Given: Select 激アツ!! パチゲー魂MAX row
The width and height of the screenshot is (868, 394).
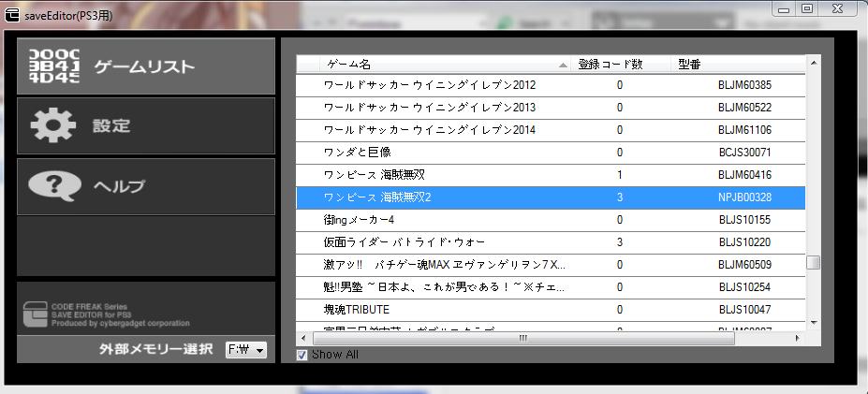Looking at the screenshot, I should tap(551, 265).
